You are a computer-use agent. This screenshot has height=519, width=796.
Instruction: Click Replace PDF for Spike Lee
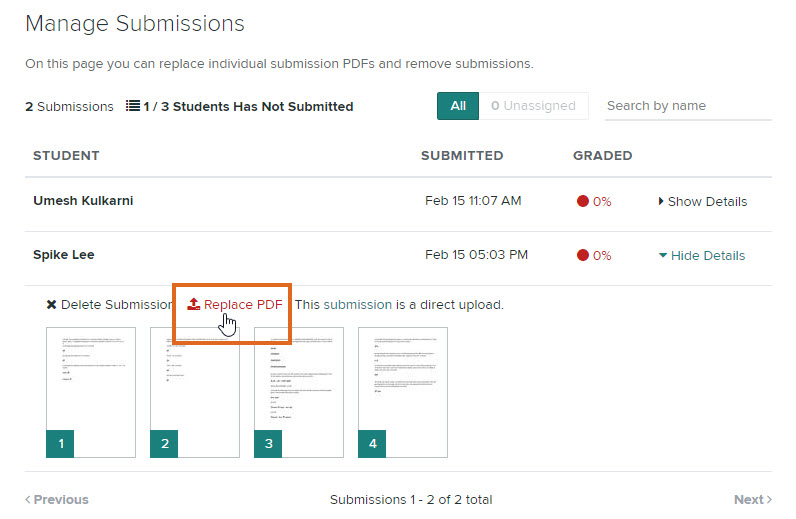[243, 304]
